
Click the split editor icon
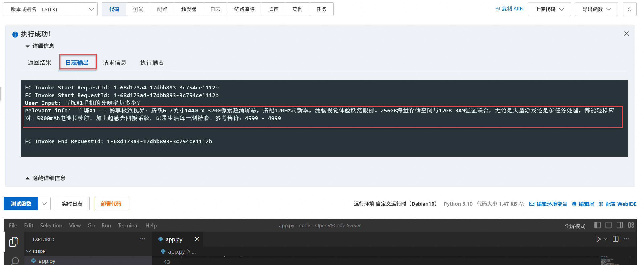click(615, 239)
